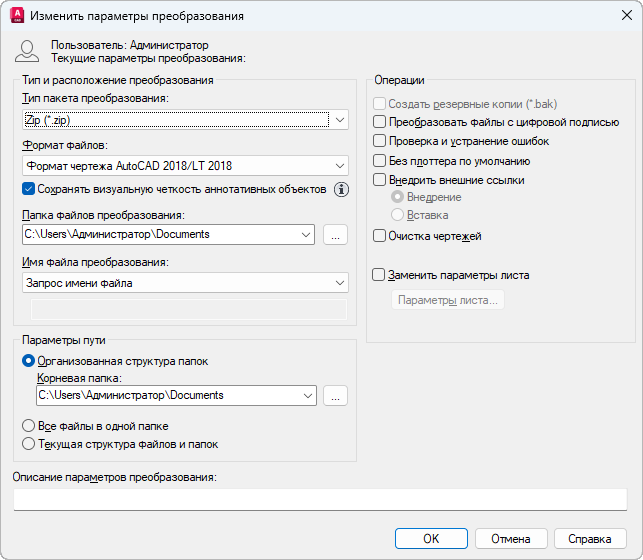Close the transmittal setup dialog
643x560 pixels.
coord(626,16)
